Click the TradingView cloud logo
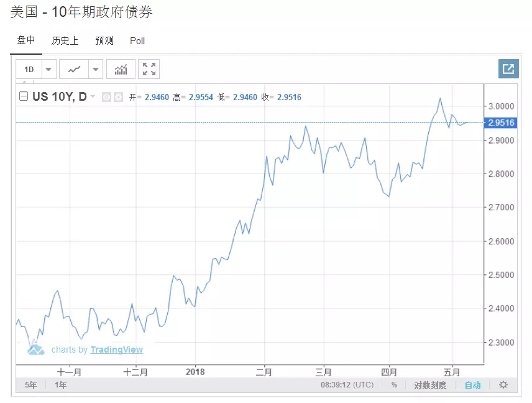 36,350
